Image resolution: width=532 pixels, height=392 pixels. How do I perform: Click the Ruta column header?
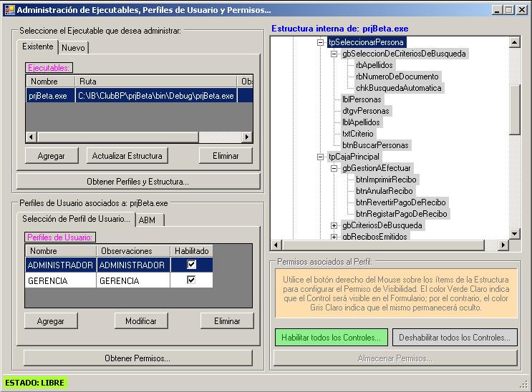tap(156, 82)
